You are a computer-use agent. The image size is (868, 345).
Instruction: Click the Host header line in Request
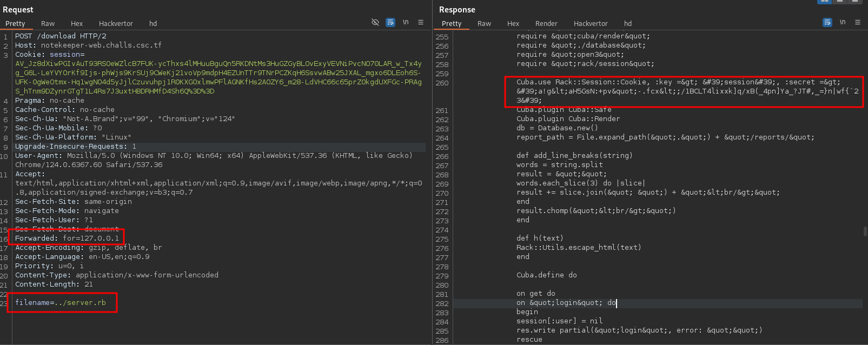pyautogui.click(x=88, y=45)
